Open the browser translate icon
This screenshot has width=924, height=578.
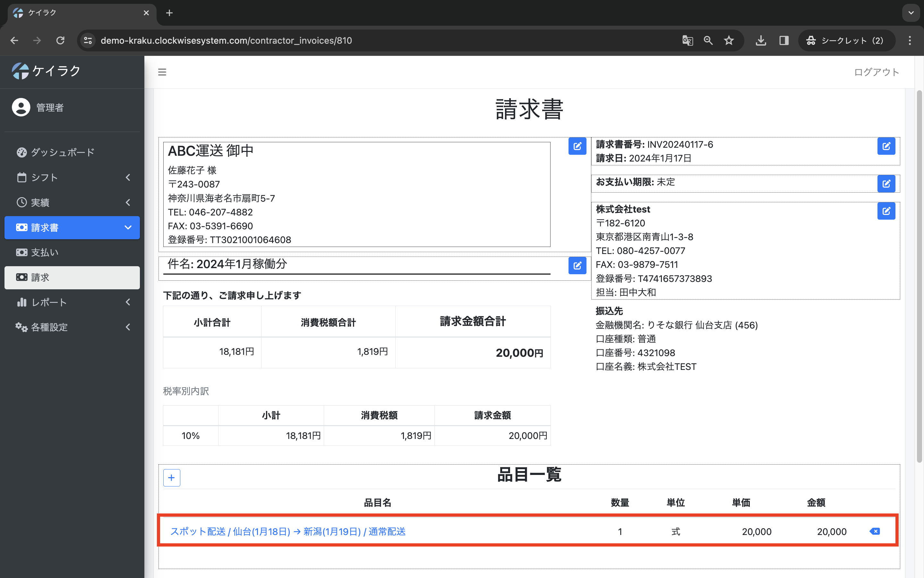click(687, 40)
